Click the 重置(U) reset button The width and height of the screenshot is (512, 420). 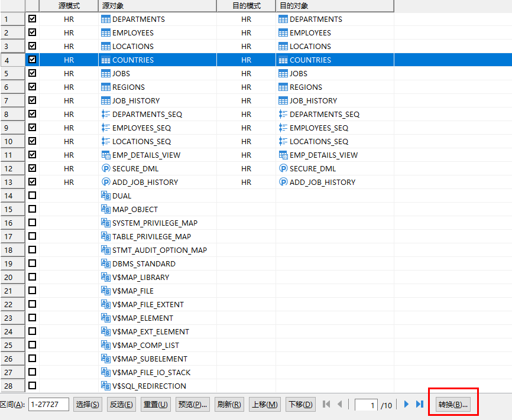[x=155, y=404]
